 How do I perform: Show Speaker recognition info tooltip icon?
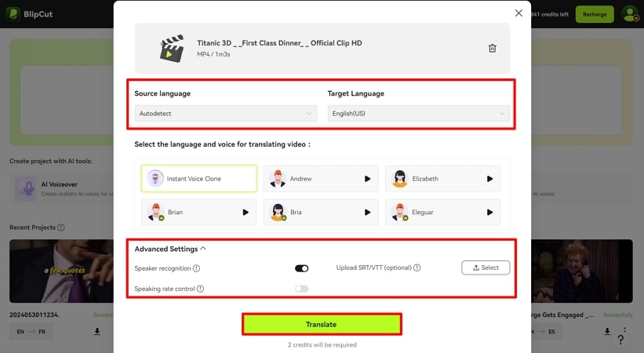click(x=196, y=268)
